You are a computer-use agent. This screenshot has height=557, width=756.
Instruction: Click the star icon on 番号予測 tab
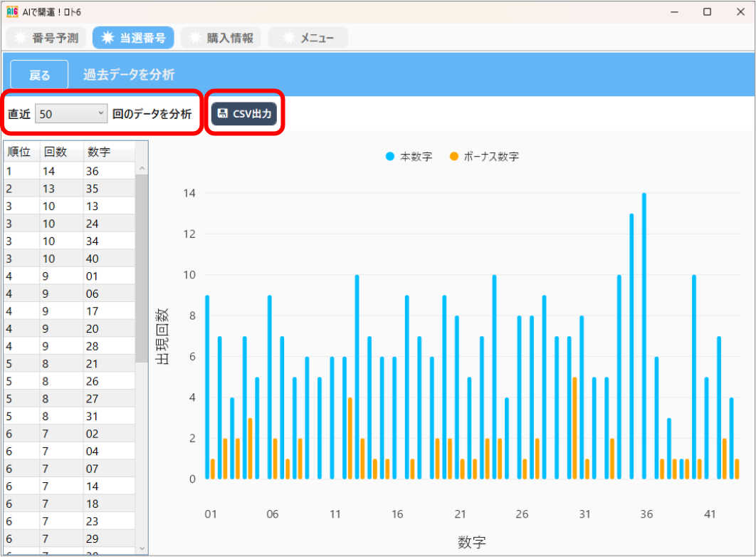pyautogui.click(x=20, y=38)
